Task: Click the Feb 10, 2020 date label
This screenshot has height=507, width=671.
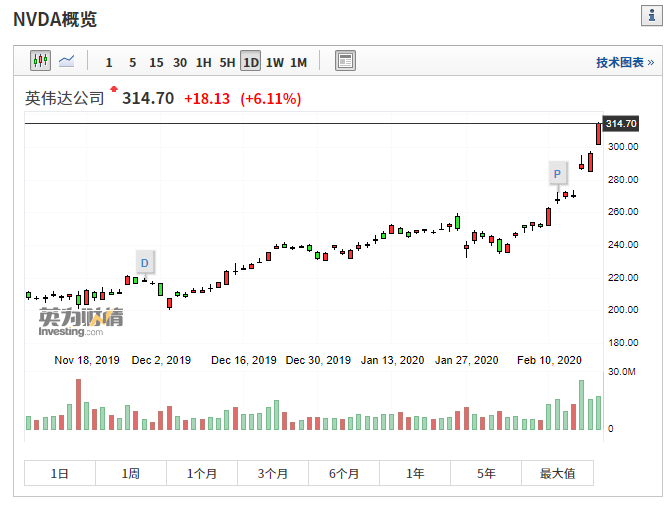Action: 549,360
